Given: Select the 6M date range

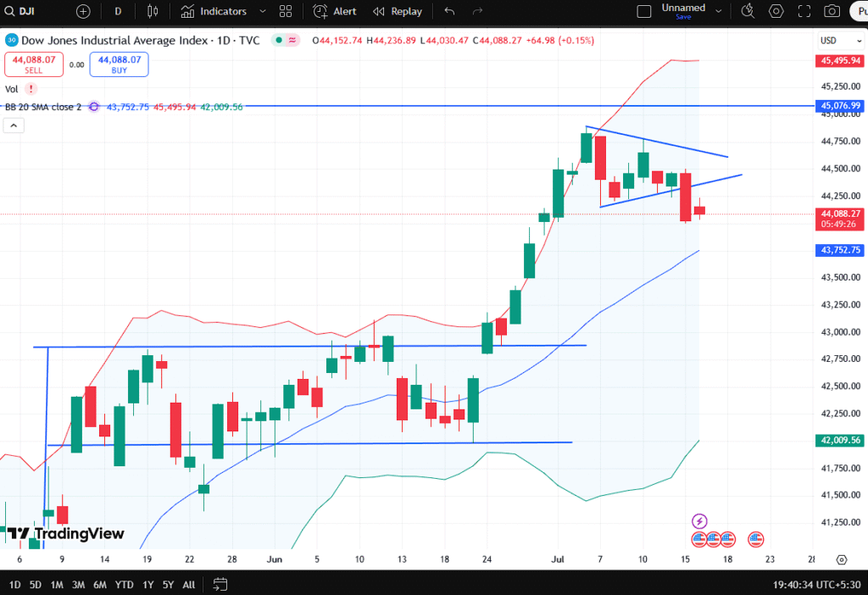Looking at the screenshot, I should [100, 585].
